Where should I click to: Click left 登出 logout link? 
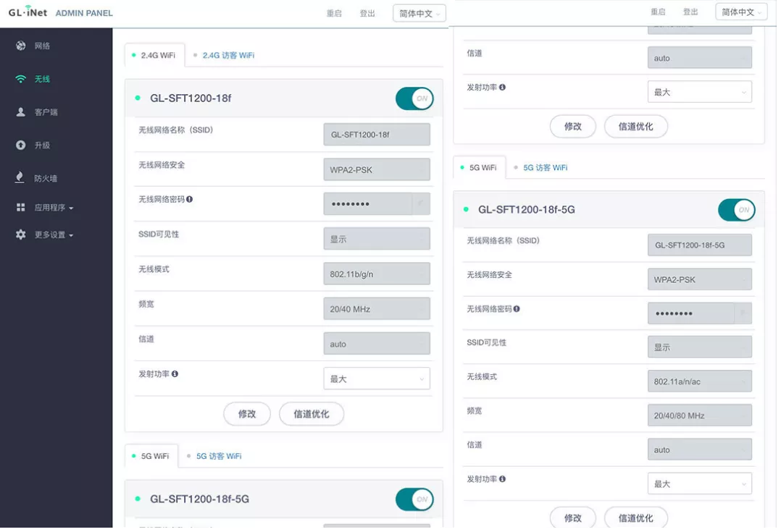pyautogui.click(x=367, y=14)
